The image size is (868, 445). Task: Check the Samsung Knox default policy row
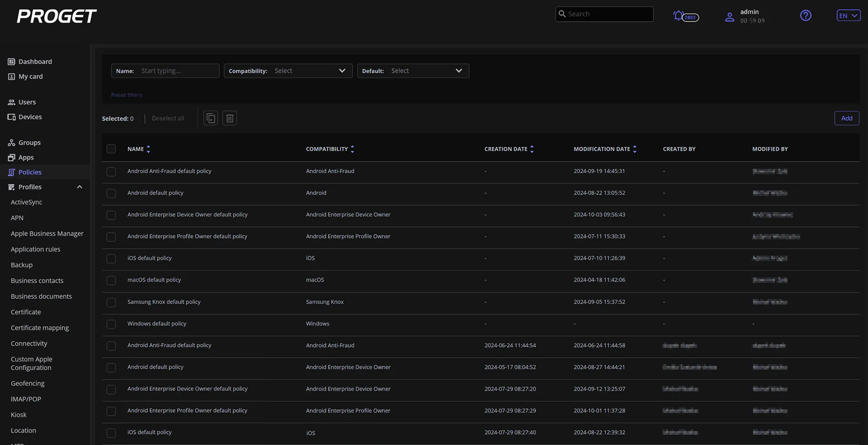[111, 302]
